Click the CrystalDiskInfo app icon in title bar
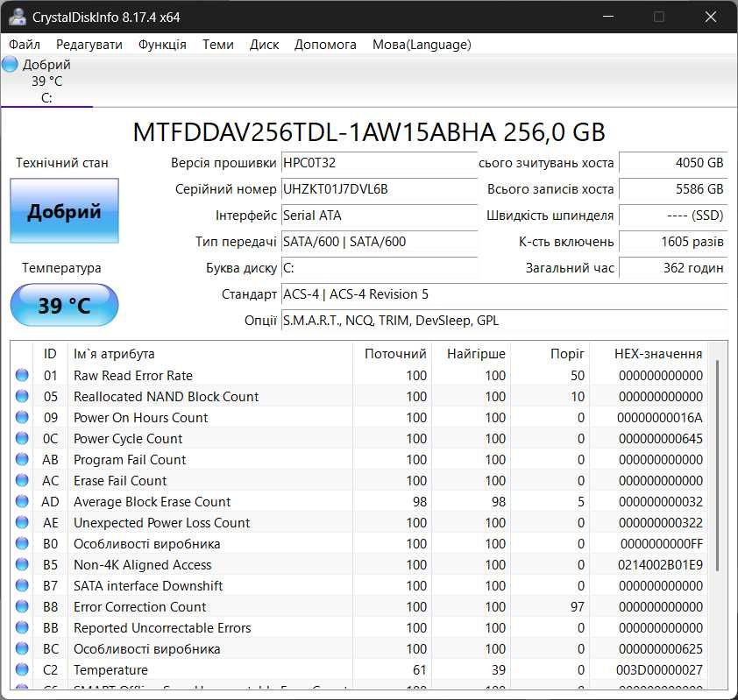738x700 pixels. pyautogui.click(x=17, y=17)
